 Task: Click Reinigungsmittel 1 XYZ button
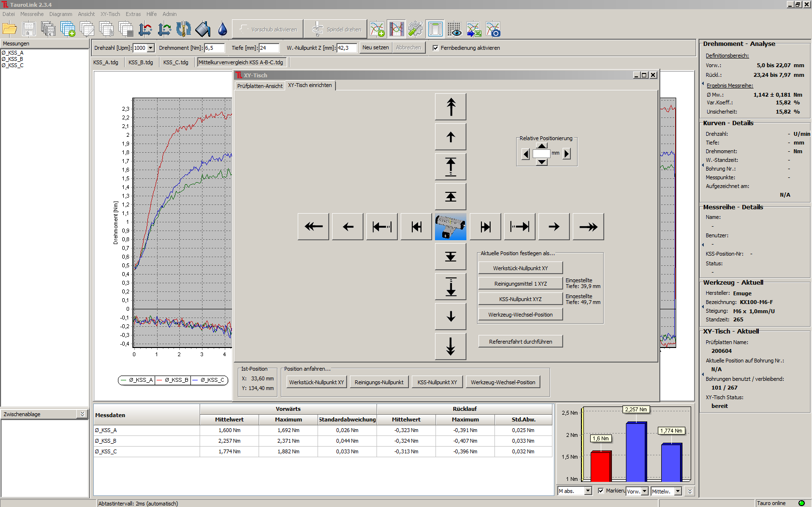[521, 284]
